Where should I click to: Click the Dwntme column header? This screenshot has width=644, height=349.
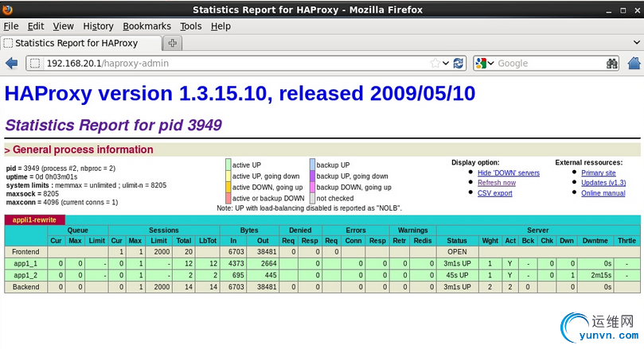click(595, 241)
